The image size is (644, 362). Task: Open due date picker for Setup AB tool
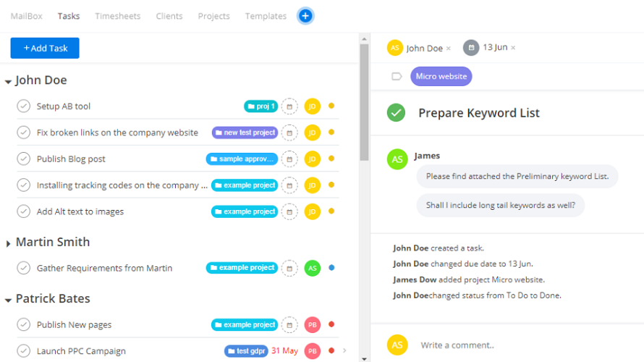click(x=289, y=106)
